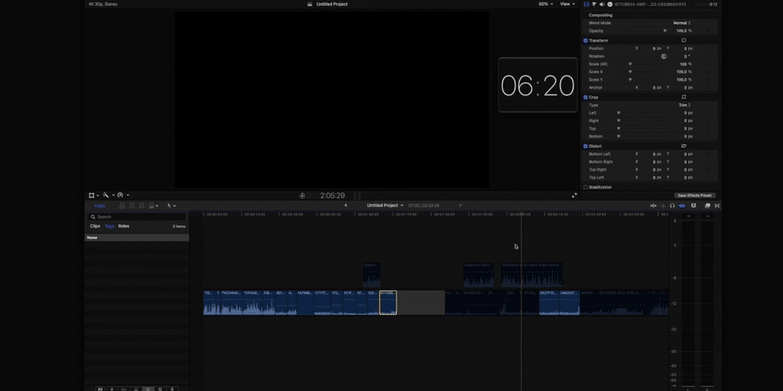
Task: Click the Compositing section heading
Action: (x=600, y=15)
